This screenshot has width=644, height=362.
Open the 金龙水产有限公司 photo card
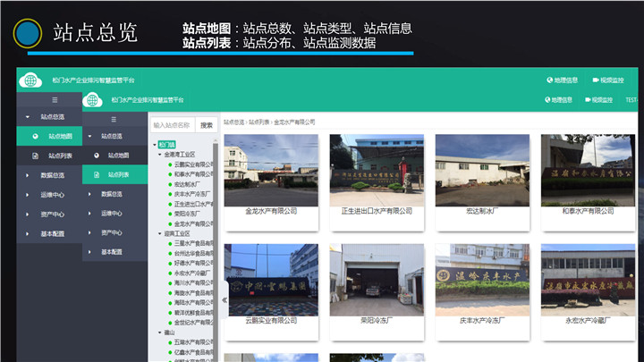click(x=271, y=182)
